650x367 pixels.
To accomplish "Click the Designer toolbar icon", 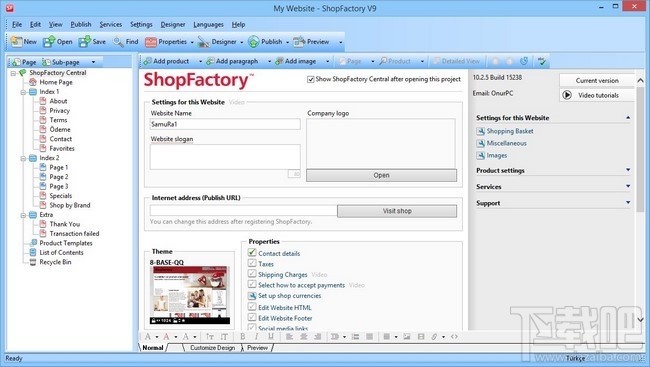I will 204,41.
